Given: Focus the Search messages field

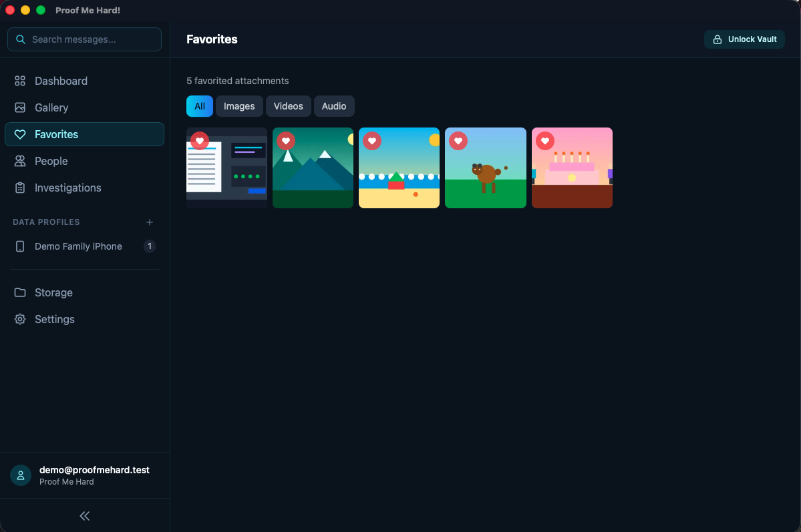Looking at the screenshot, I should 84,39.
